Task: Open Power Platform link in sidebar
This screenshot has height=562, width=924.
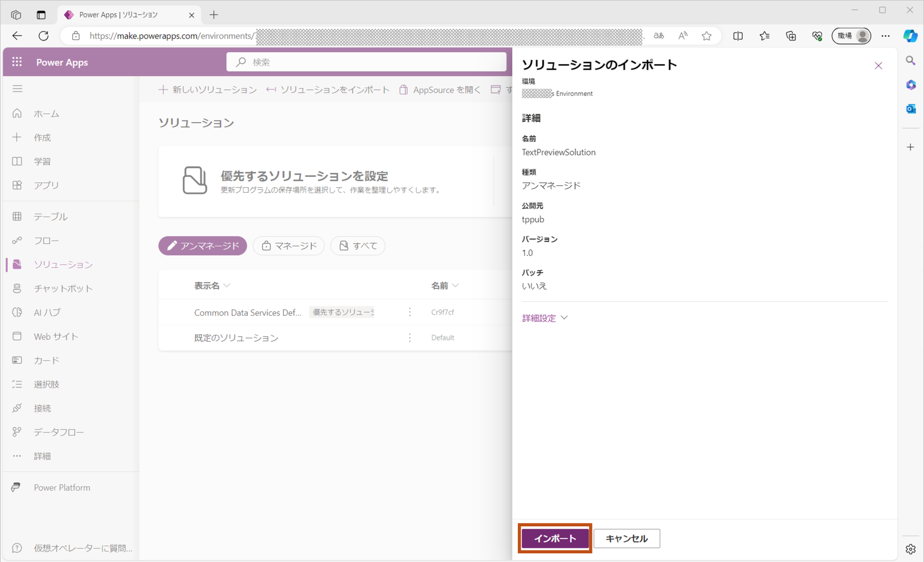Action: [x=62, y=487]
